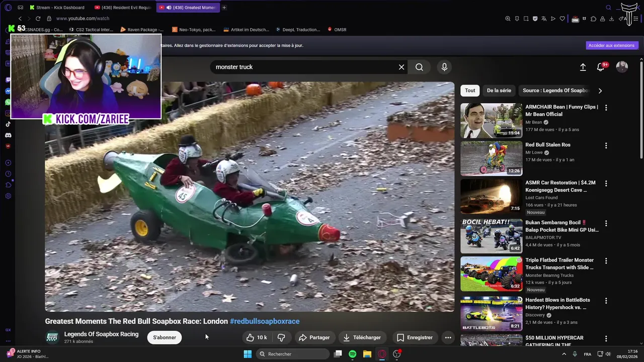Start voice search with microphone icon
This screenshot has height=362, width=644.
pyautogui.click(x=444, y=67)
